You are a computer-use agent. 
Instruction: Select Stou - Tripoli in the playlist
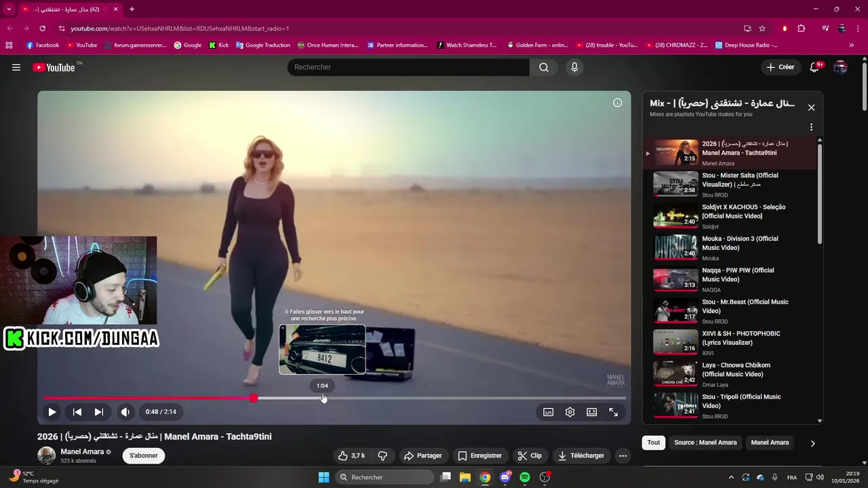(730, 406)
